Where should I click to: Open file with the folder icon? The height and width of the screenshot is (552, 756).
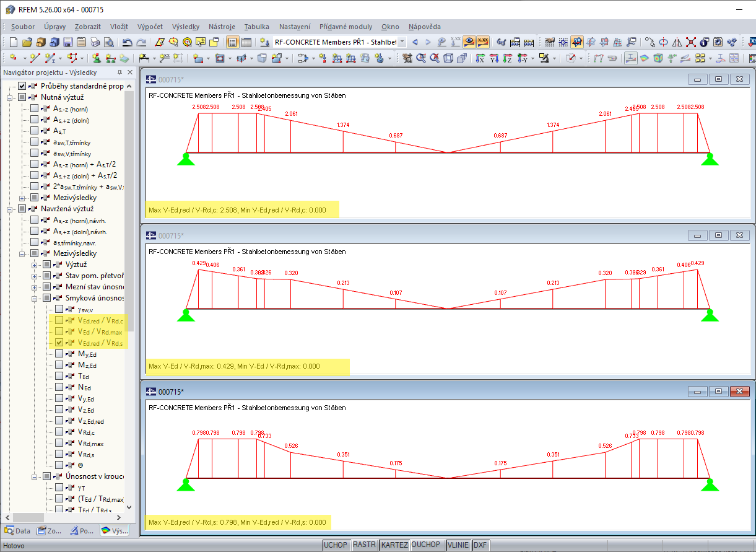coord(27,42)
